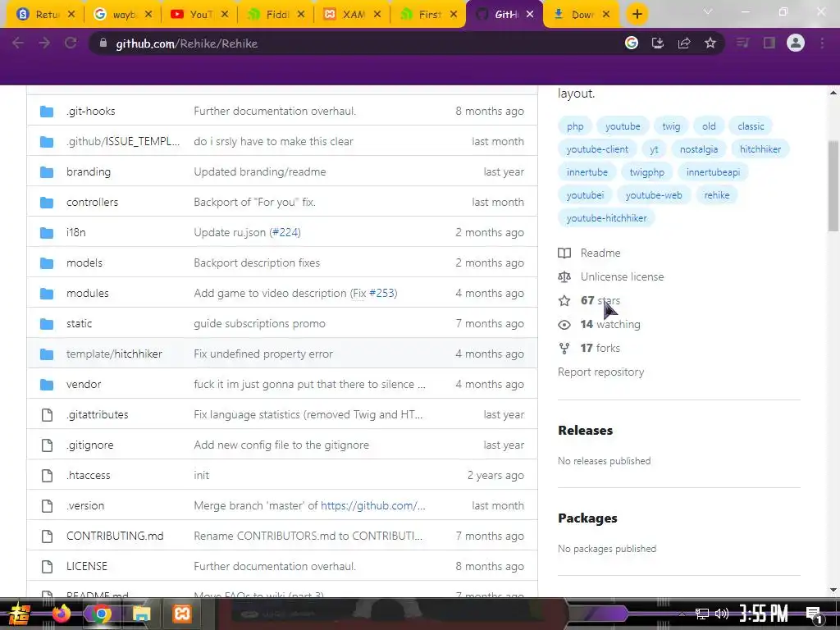Open the tab search chevron
Image resolution: width=840 pixels, height=630 pixels.
click(708, 11)
